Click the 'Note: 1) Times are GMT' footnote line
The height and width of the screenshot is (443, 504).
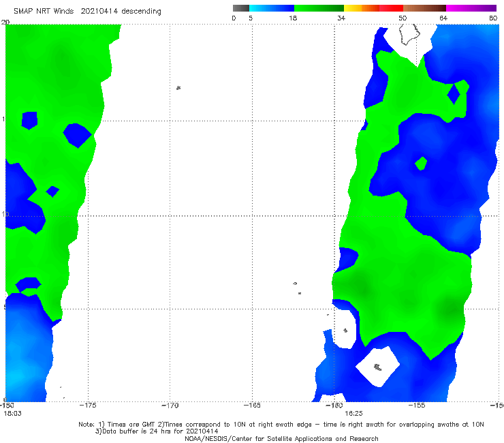tap(281, 425)
